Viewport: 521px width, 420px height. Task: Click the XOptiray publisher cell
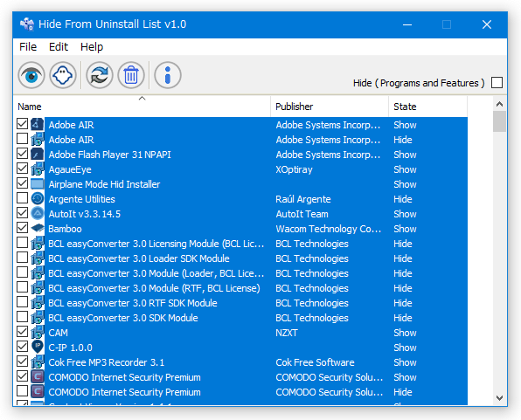pyautogui.click(x=294, y=169)
